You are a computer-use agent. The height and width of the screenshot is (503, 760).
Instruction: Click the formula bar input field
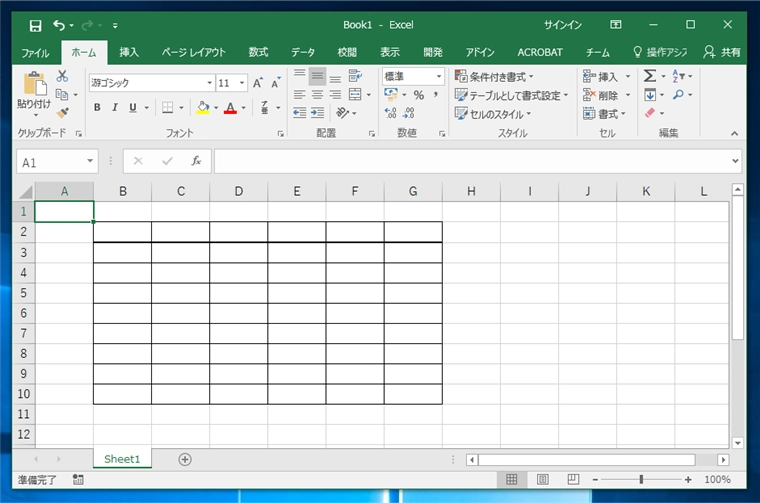pos(473,161)
